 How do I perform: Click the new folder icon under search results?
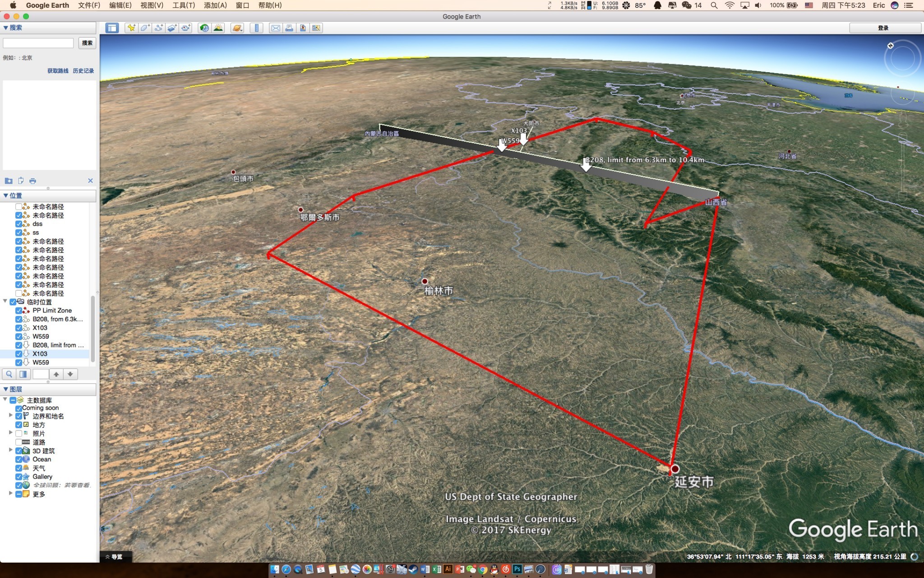(x=9, y=181)
